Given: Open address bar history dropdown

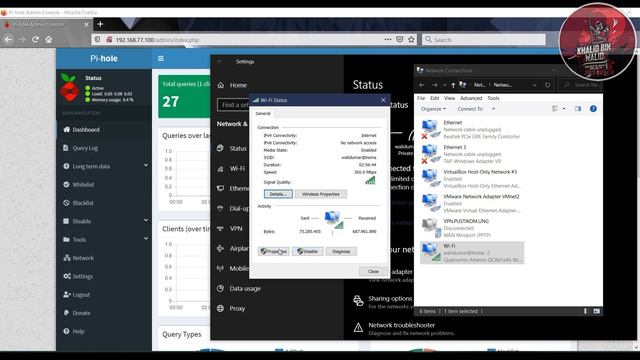Looking at the screenshot, I should pyautogui.click(x=534, y=85).
